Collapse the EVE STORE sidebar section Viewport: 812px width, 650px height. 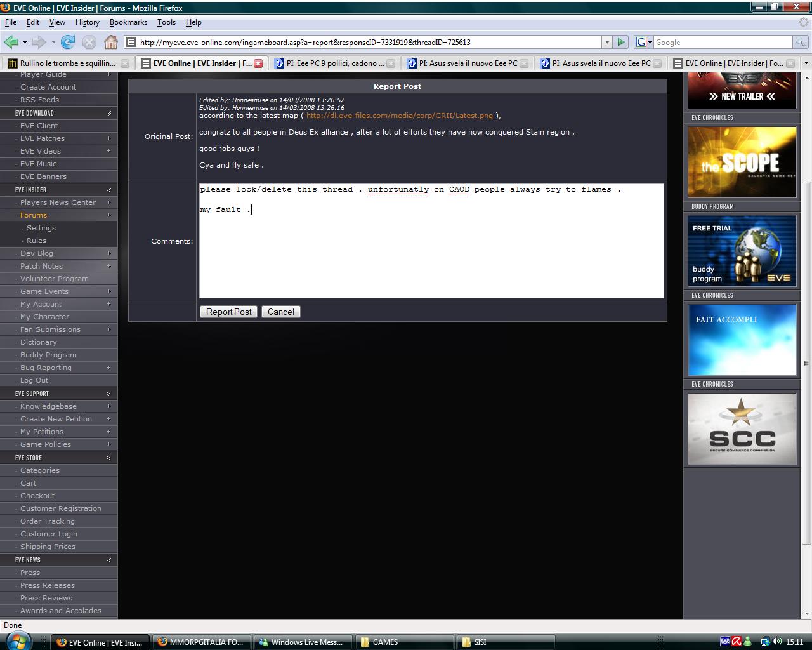(108, 458)
